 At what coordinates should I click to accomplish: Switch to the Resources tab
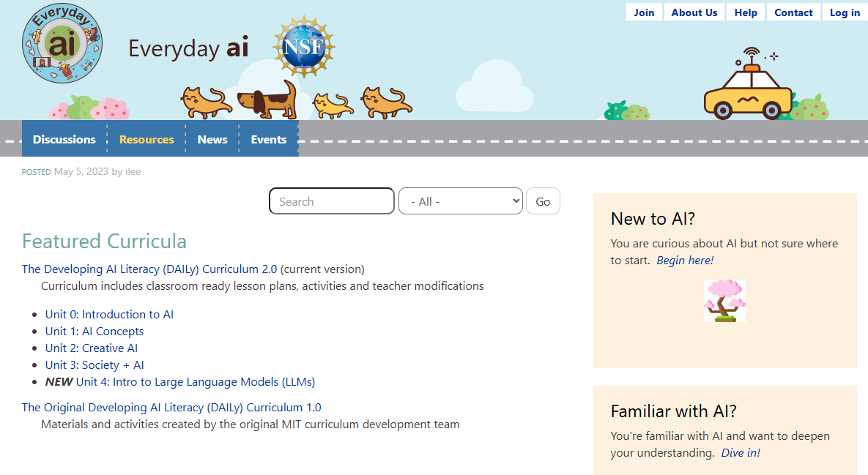click(x=146, y=139)
